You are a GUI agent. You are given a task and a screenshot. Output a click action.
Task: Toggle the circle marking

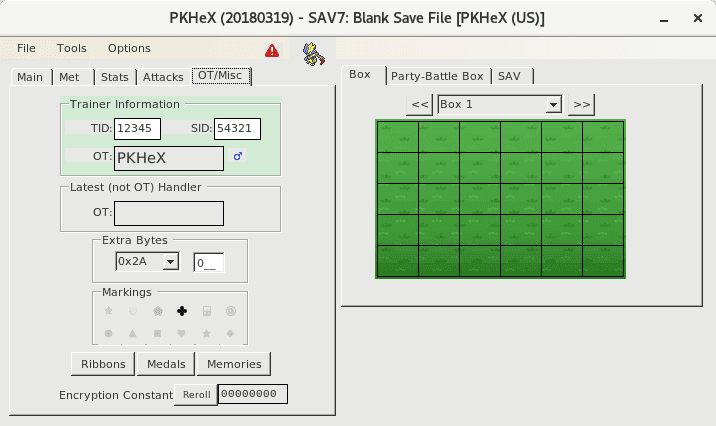pos(108,333)
